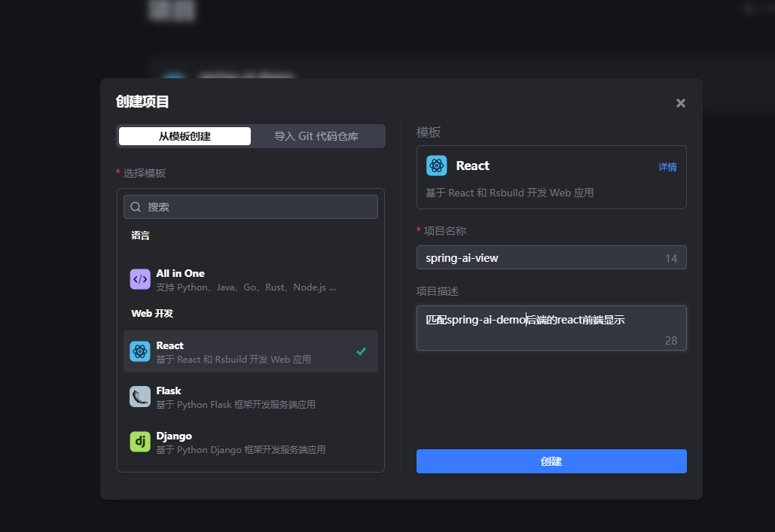Click the '模板' section heading
775x532 pixels.
[429, 132]
